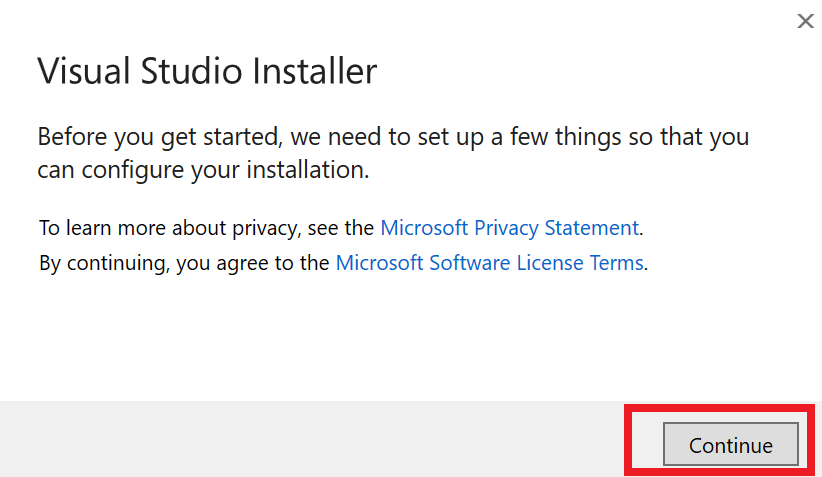Follow the blue Privacy Statement hyperlink
Image resolution: width=822 pixels, height=477 pixels.
(509, 228)
